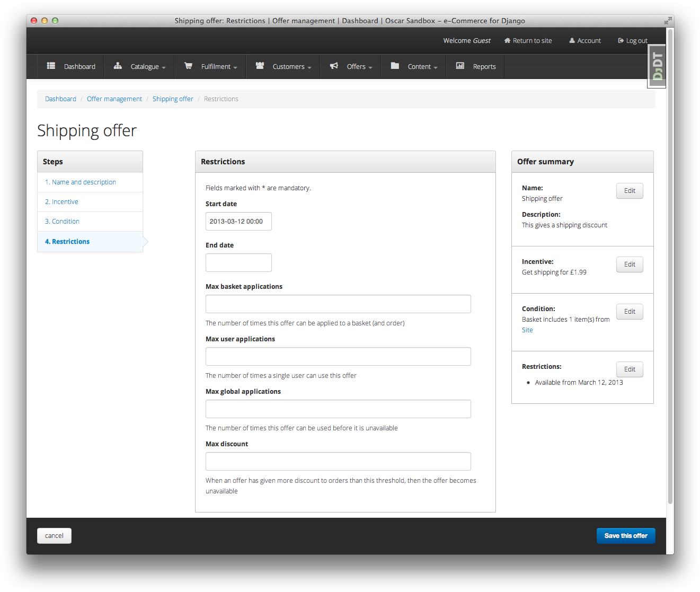The height and width of the screenshot is (592, 700).
Task: Follow the Offer management breadcrumb link
Action: tap(114, 99)
